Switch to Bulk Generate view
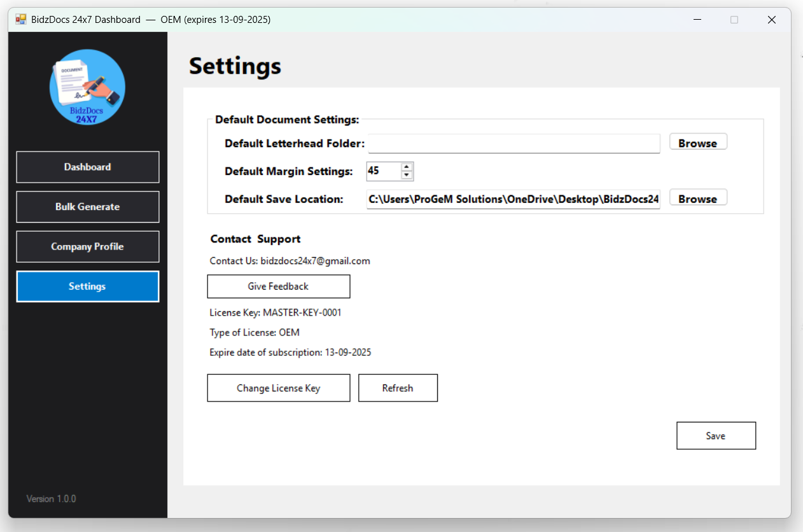The image size is (803, 532). 87,206
